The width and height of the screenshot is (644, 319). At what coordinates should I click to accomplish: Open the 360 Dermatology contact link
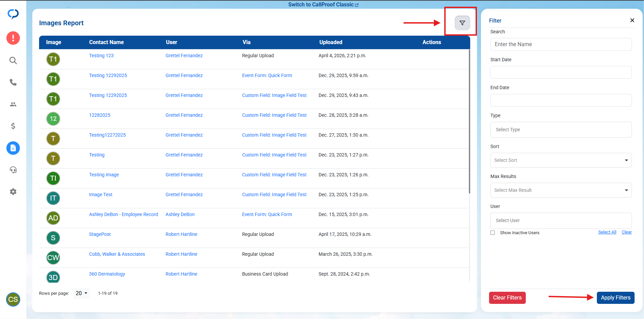pos(107,274)
